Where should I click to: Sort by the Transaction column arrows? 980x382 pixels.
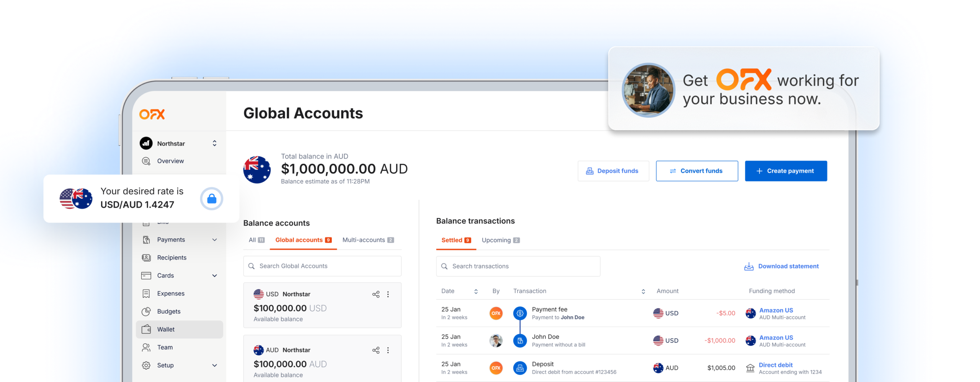tap(643, 291)
